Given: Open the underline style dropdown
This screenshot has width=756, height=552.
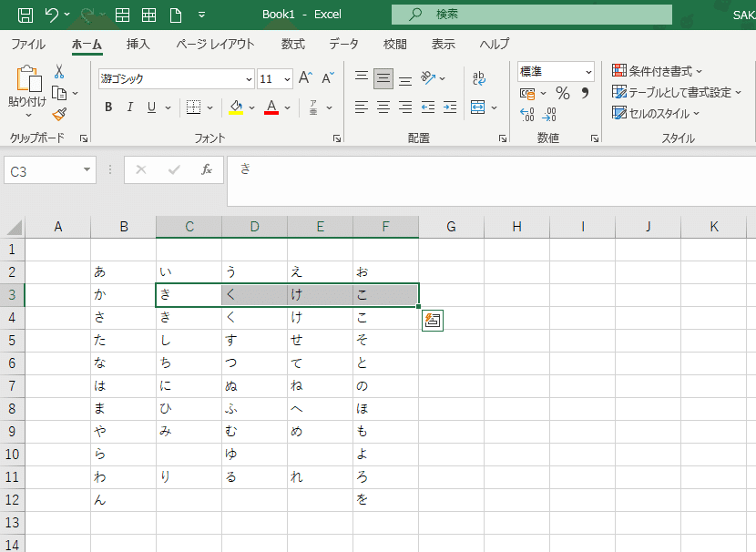Looking at the screenshot, I should (x=168, y=107).
